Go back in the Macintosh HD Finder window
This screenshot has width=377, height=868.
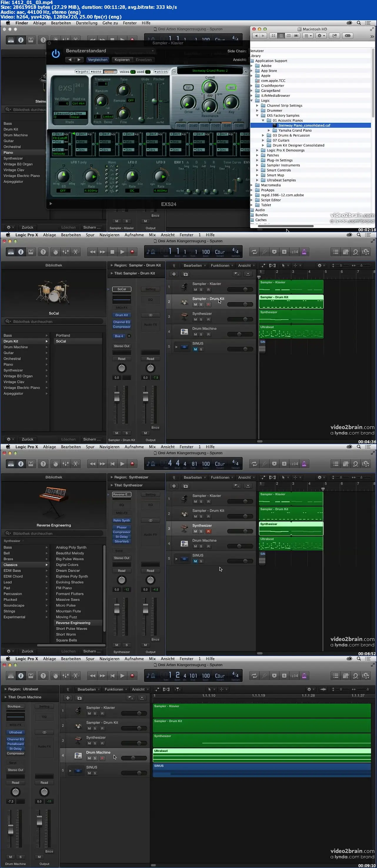(x=256, y=36)
